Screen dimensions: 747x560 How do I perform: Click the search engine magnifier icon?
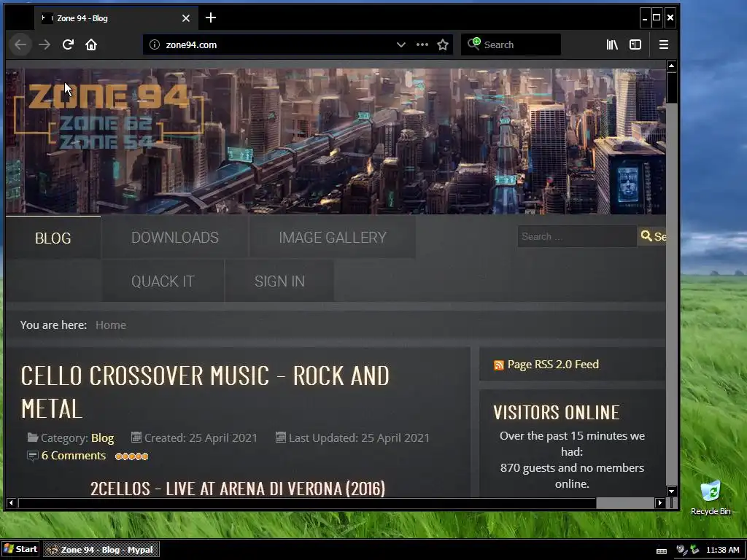click(473, 44)
